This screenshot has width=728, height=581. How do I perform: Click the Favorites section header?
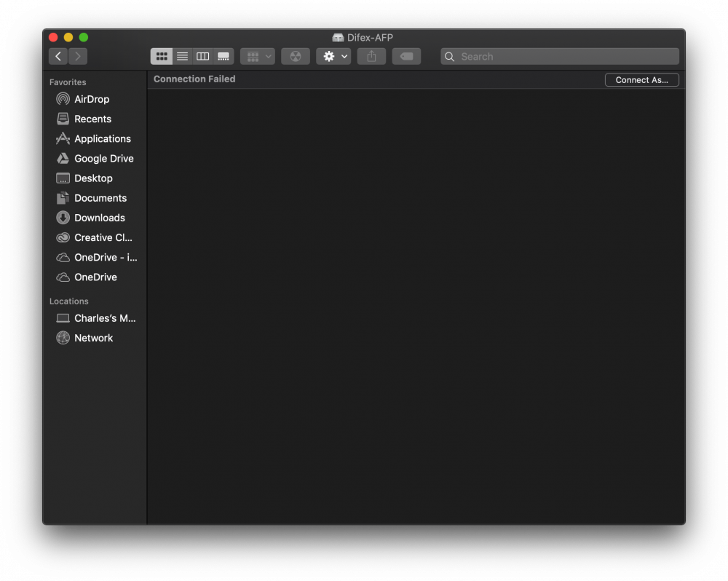[x=68, y=82]
